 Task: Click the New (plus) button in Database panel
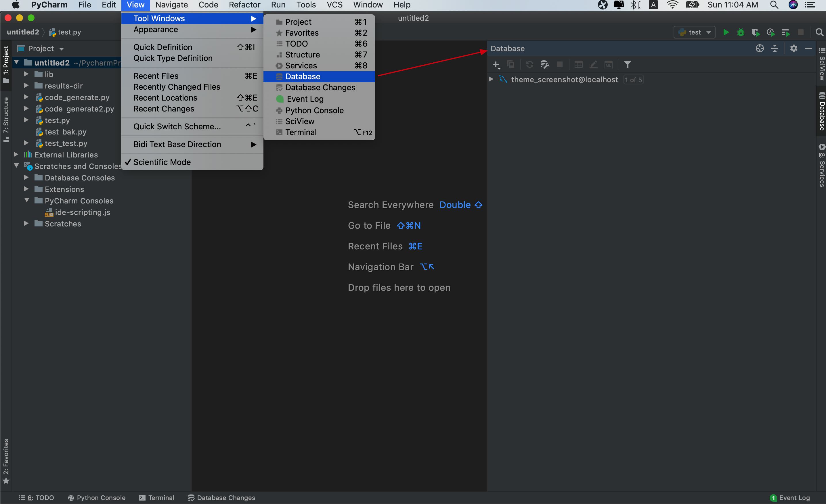point(496,64)
